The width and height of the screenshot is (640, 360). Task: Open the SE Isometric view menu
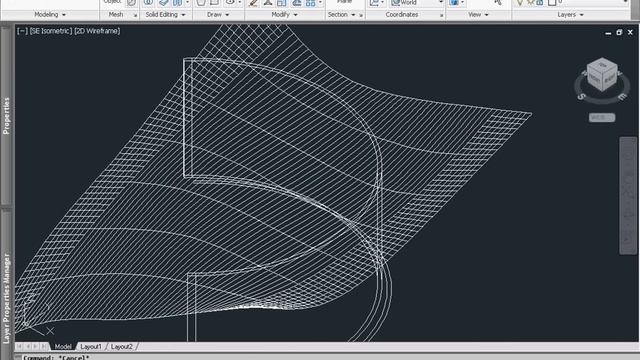51,31
